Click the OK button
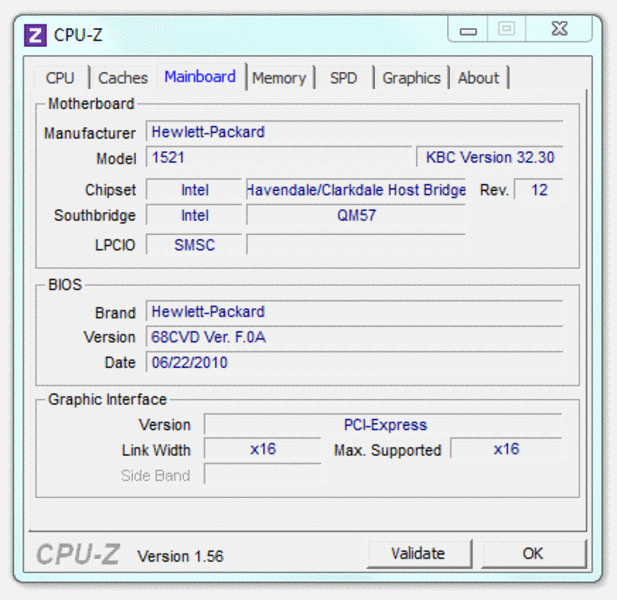The image size is (617, 600). [x=533, y=554]
